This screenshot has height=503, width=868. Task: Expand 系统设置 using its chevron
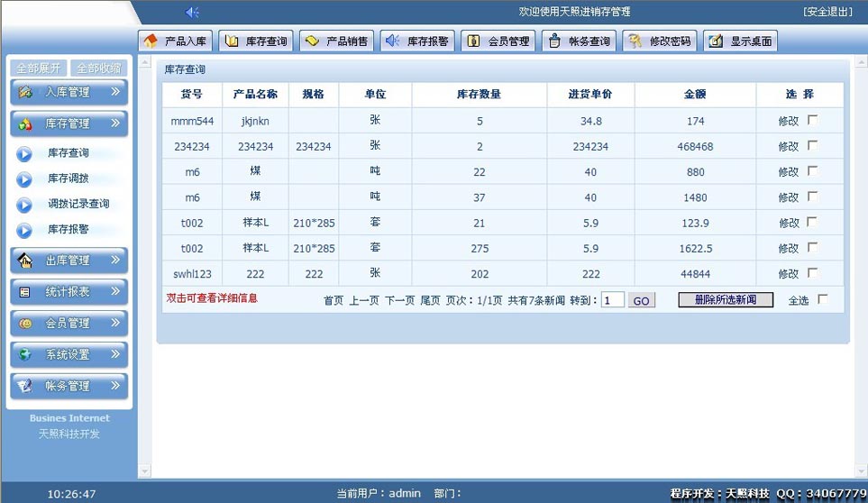[115, 353]
